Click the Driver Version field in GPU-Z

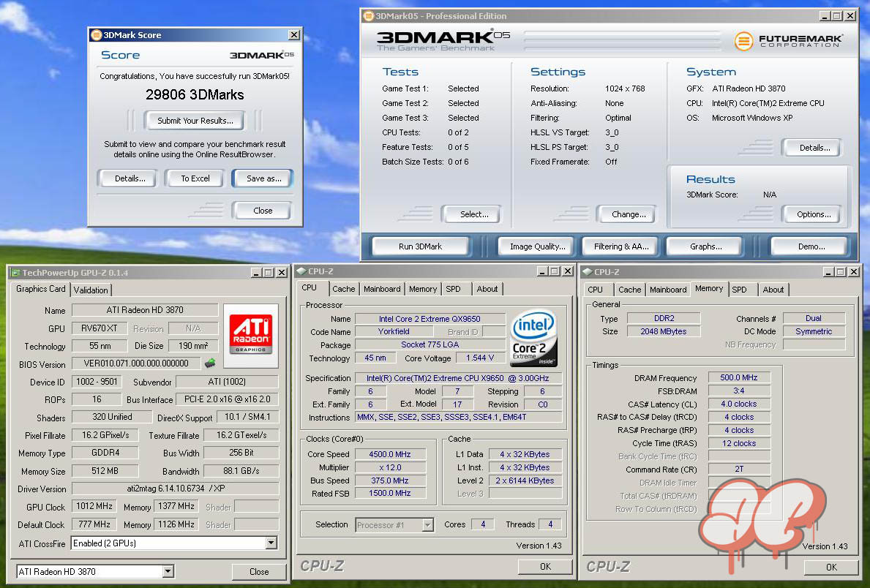pos(176,489)
